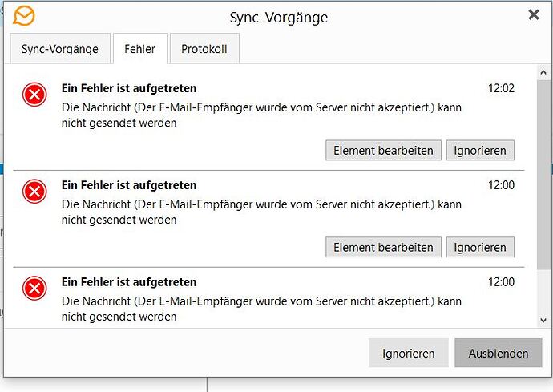Click the bottom Ignorieren button beside Ausblenden
Image resolution: width=553 pixels, height=392 pixels.
tap(409, 354)
